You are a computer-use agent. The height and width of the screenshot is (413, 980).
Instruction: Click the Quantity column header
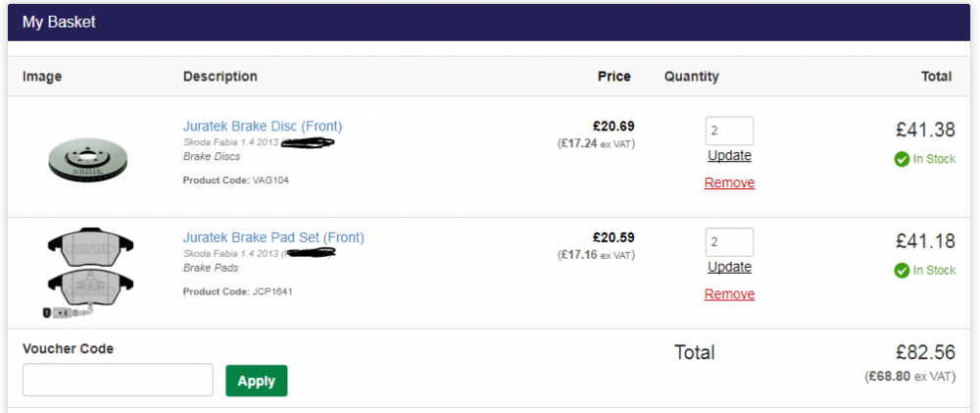[692, 77]
